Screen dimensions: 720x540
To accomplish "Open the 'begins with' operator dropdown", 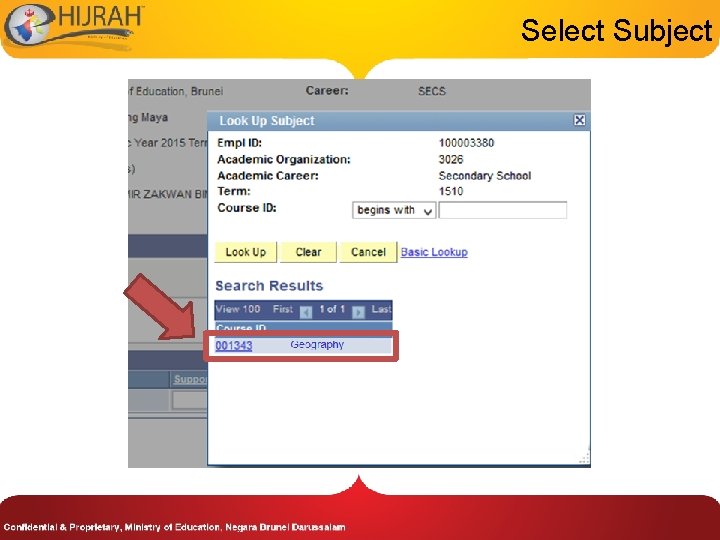I will coord(394,210).
